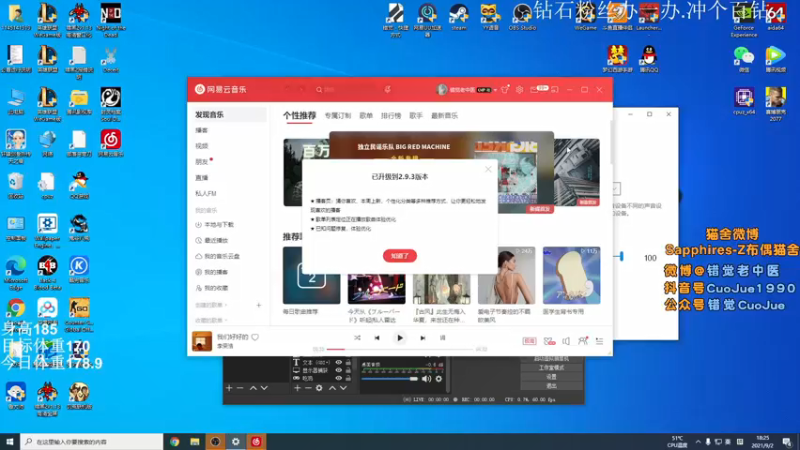
Task: Click the microphone listen-to-identify icon beside search
Action: pyautogui.click(x=387, y=89)
